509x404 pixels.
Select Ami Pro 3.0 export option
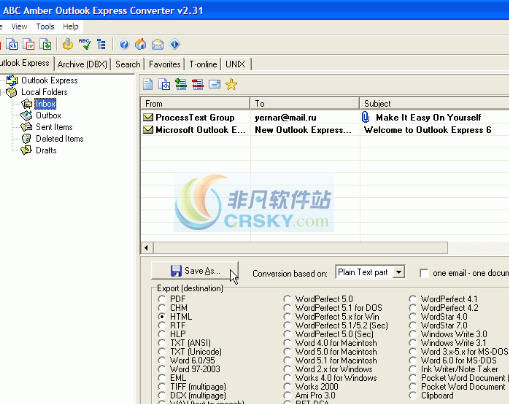click(x=287, y=396)
